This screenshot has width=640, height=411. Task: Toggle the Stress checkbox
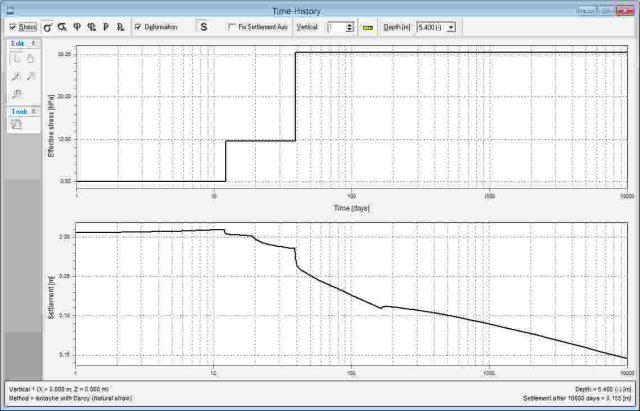coord(12,27)
